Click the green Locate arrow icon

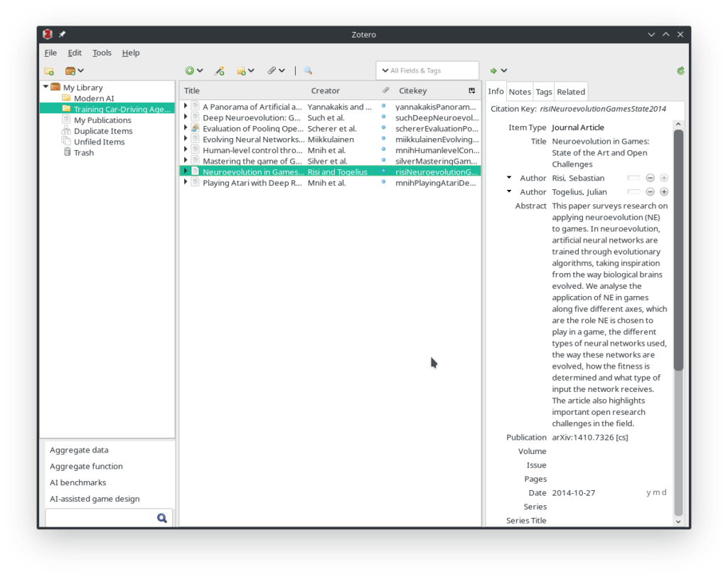pos(493,70)
